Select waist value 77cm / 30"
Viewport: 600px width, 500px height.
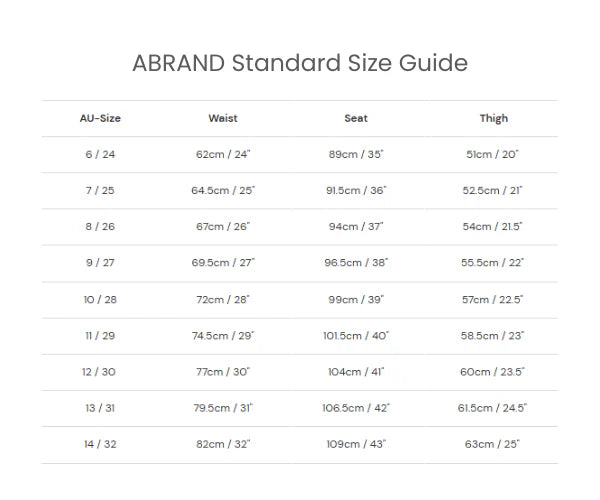click(x=223, y=372)
